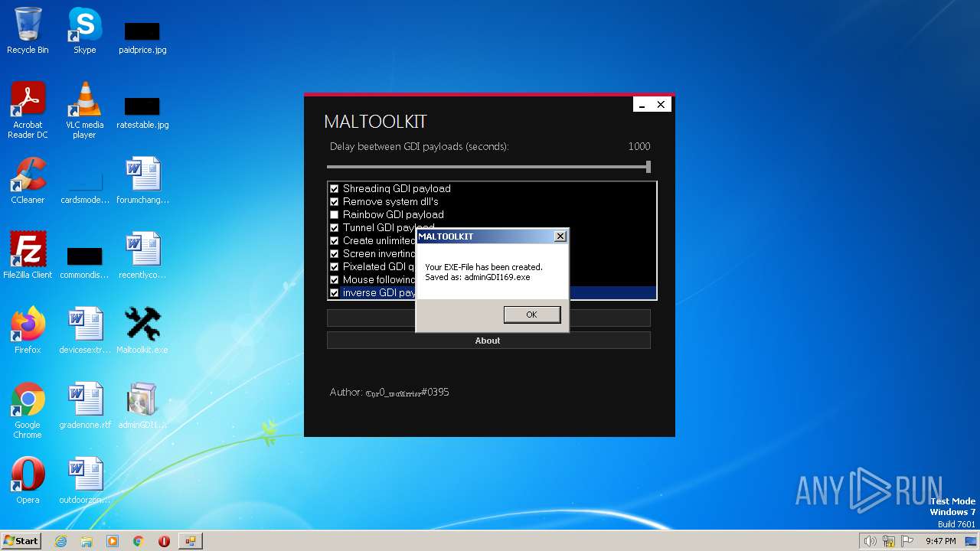Select Maltoolkit.exe desktop icon
Image resolution: width=980 pixels, height=551 pixels.
(142, 331)
